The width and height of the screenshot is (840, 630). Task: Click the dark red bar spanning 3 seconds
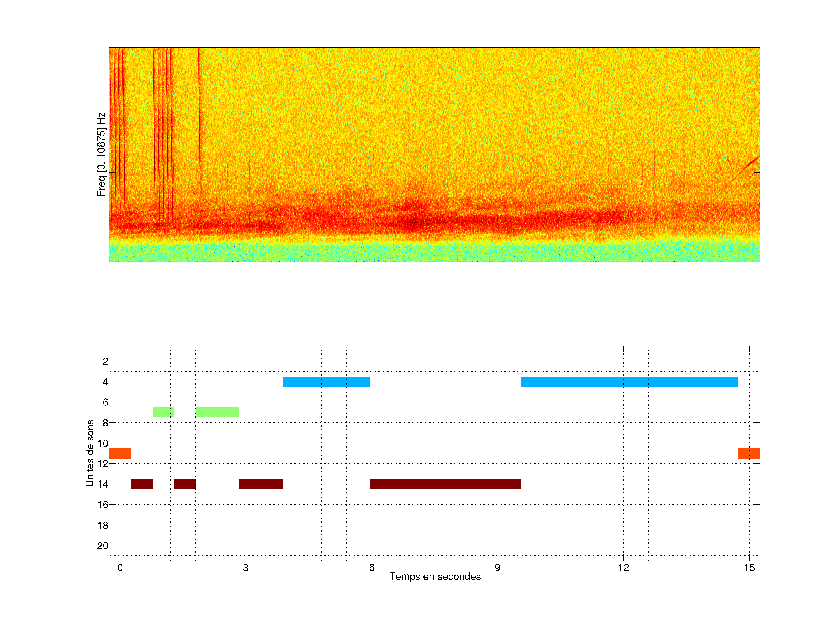click(261, 484)
